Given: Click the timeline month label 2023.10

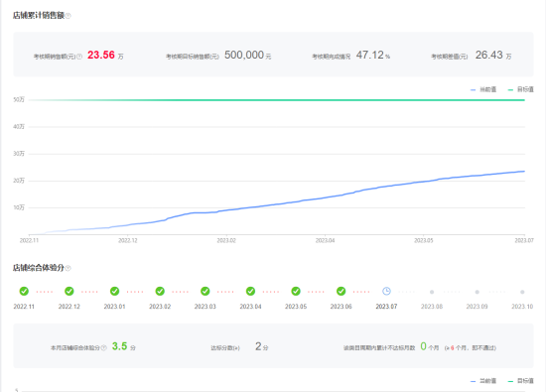Looking at the screenshot, I should 522,307.
